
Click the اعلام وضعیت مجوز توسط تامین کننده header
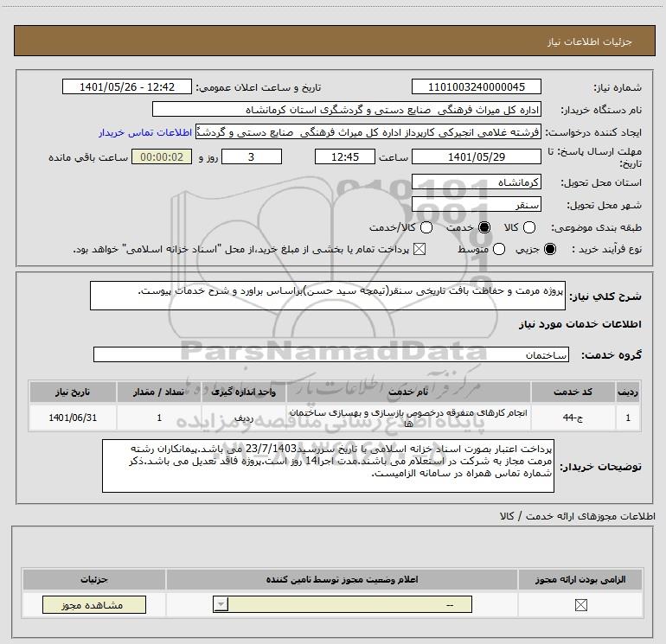[342, 579]
